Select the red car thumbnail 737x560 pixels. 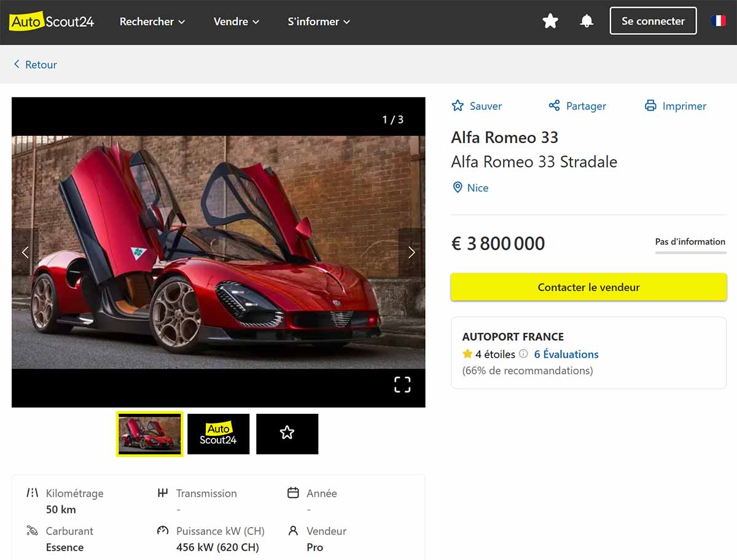pos(150,434)
